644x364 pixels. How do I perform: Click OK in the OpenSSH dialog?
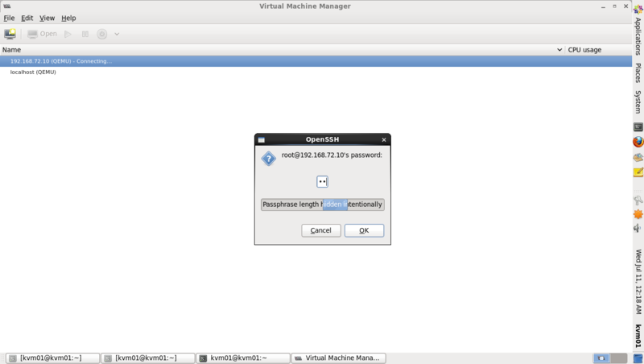click(364, 230)
